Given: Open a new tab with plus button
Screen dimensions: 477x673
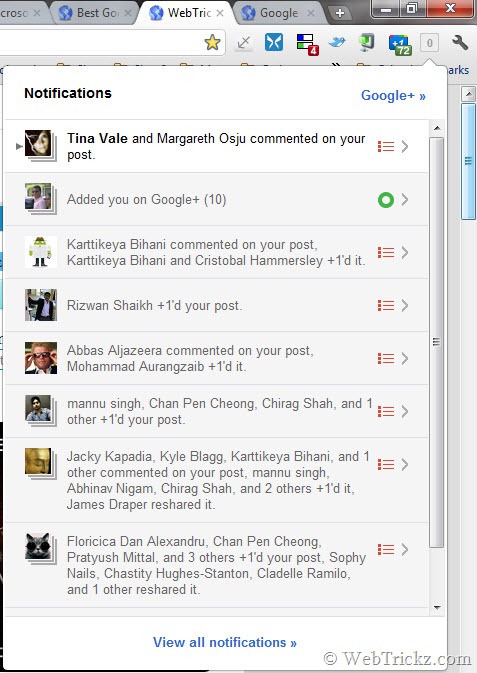Looking at the screenshot, I should (340, 13).
